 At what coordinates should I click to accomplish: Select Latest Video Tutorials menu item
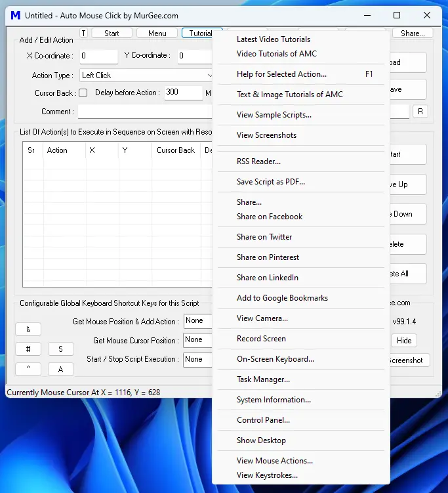pos(274,39)
